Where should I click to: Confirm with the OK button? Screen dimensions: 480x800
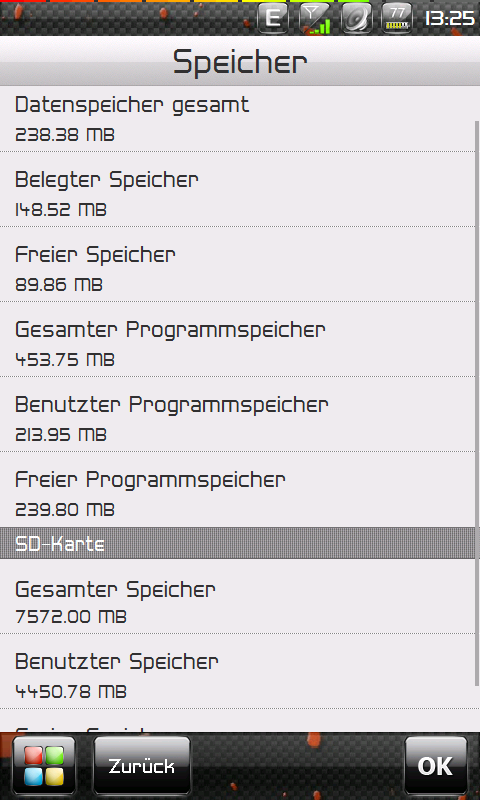coord(436,765)
